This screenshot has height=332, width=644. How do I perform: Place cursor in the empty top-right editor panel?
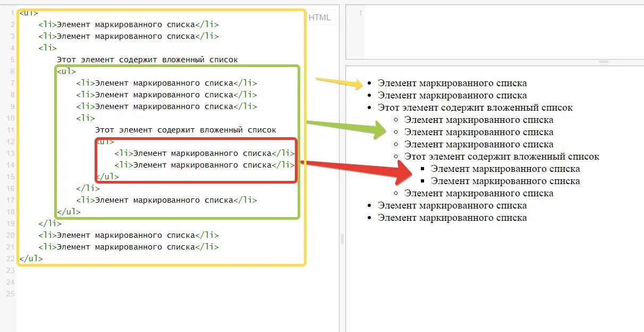coord(504,32)
